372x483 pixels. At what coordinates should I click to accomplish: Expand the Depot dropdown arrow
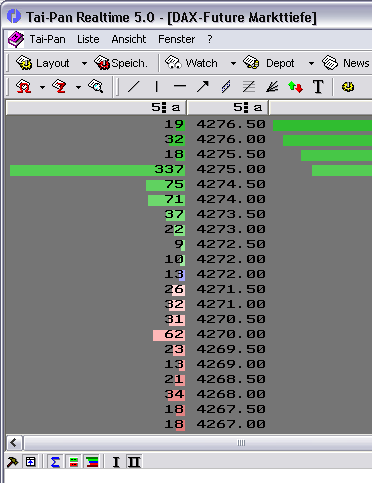click(311, 63)
